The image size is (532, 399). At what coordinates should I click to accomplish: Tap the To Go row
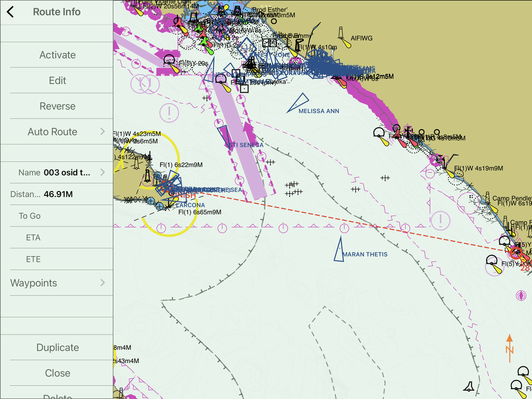click(56, 216)
